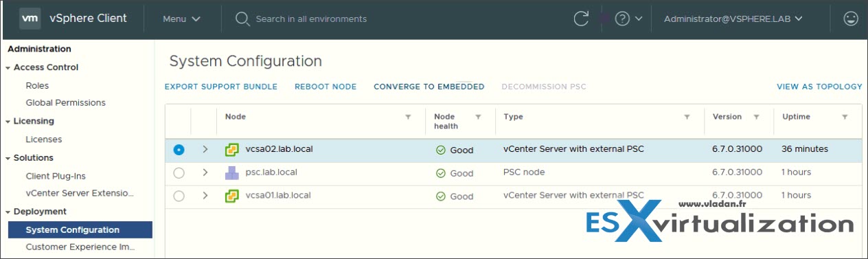868x259 pixels.
Task: Click CONVERGE TO EMBEDDED
Action: (429, 87)
